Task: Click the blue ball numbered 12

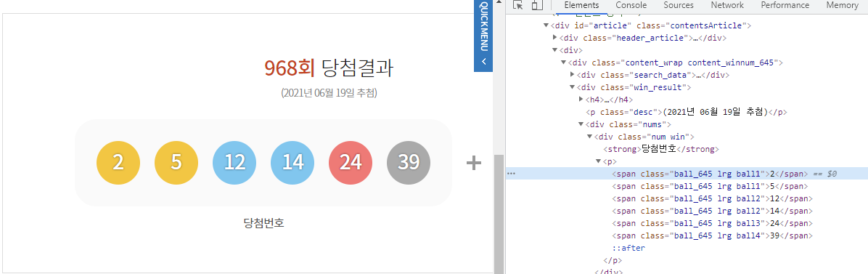Action: 234,163
